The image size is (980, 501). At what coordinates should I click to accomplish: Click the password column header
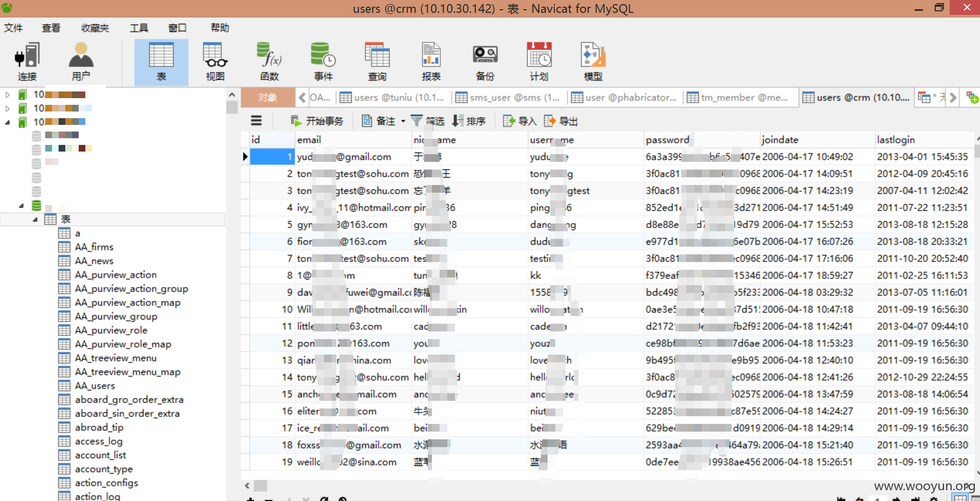[702, 140]
